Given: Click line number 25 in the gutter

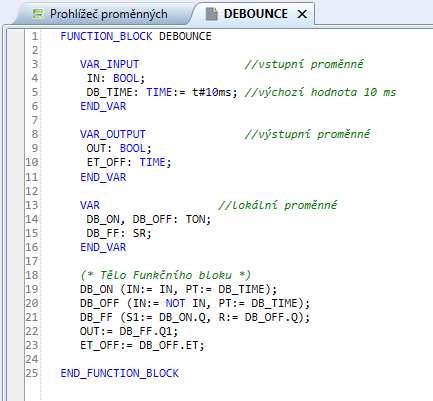Looking at the screenshot, I should pyautogui.click(x=32, y=373).
